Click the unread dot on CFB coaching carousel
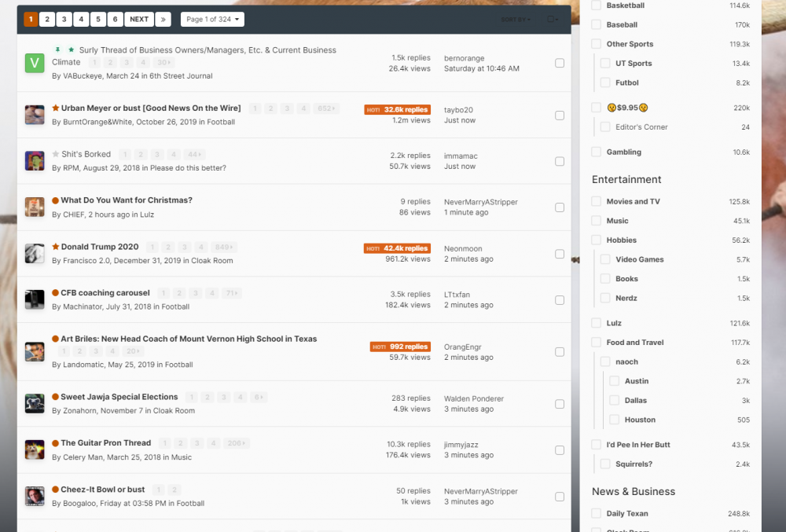Viewport: 786px width, 532px height. pos(56,293)
